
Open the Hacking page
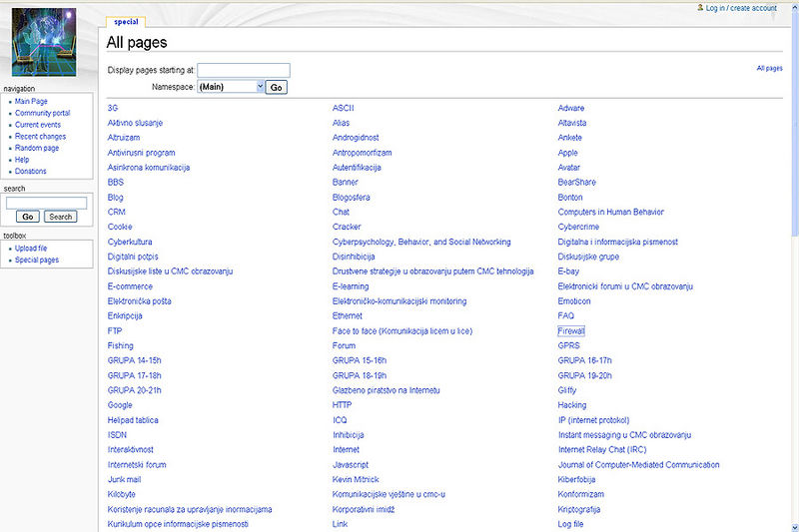pyautogui.click(x=571, y=405)
